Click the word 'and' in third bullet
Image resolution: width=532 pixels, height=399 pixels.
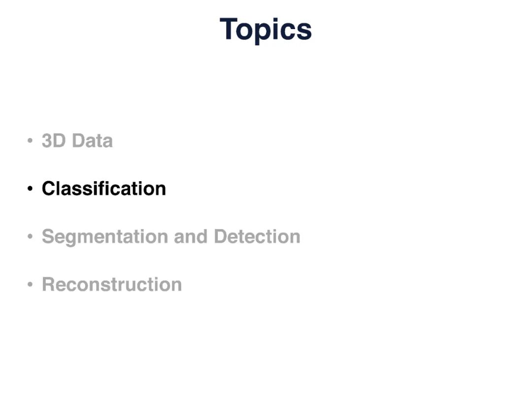click(x=191, y=236)
